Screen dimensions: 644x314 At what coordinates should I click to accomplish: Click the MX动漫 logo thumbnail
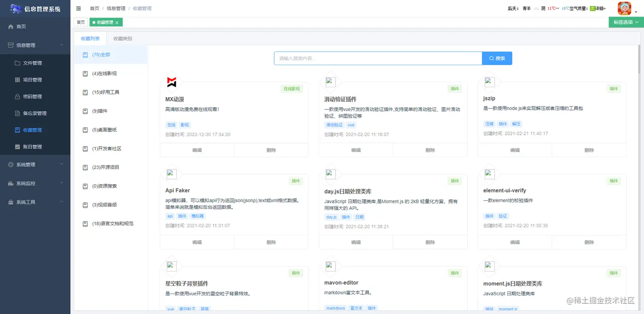click(x=172, y=82)
